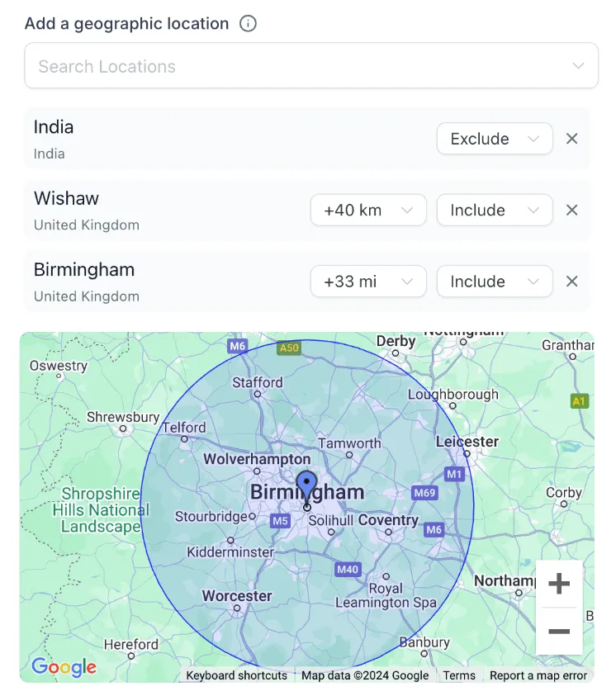This screenshot has width=616, height=696.
Task: Click the M6 motorway shield near Stafford
Action: click(238, 347)
